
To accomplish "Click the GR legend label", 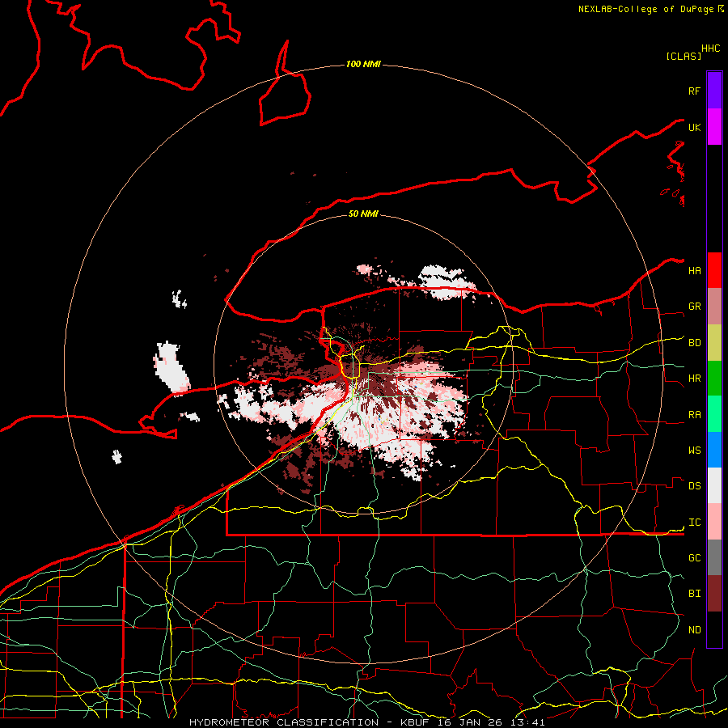I will coord(694,307).
